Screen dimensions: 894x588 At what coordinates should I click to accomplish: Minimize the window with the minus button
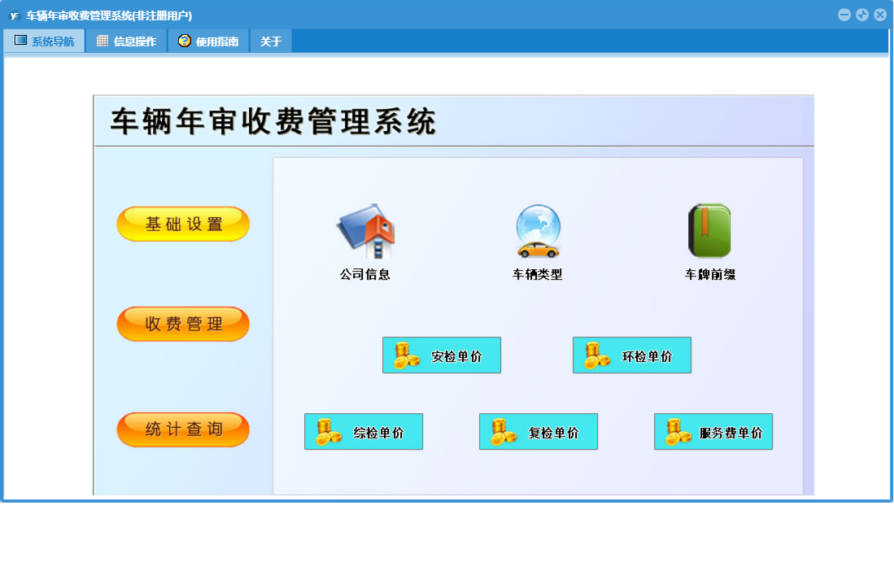tap(844, 15)
